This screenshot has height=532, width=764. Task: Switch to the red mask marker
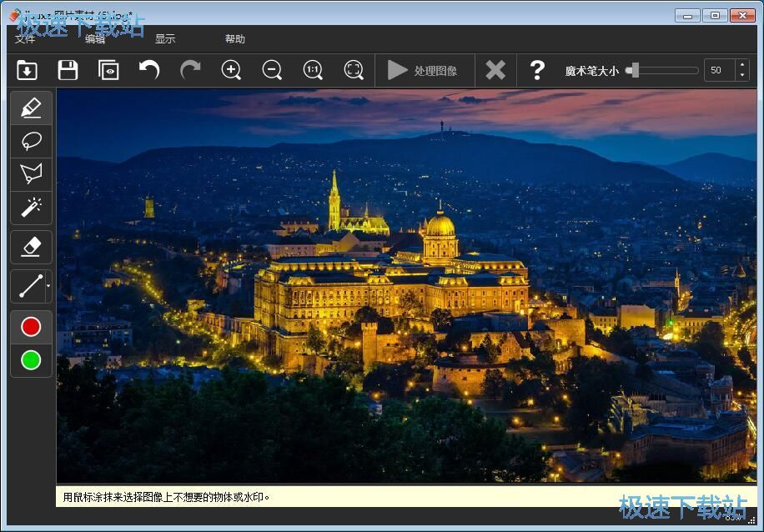pos(31,327)
